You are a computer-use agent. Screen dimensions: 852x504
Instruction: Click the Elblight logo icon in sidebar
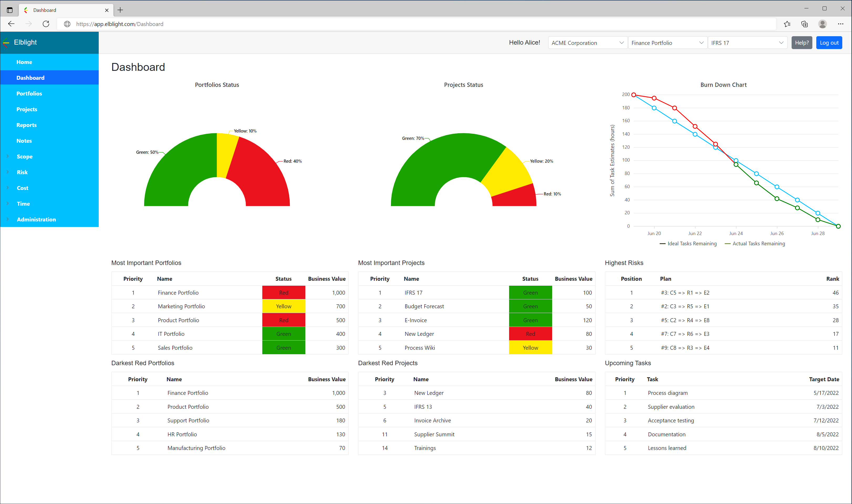(6, 43)
